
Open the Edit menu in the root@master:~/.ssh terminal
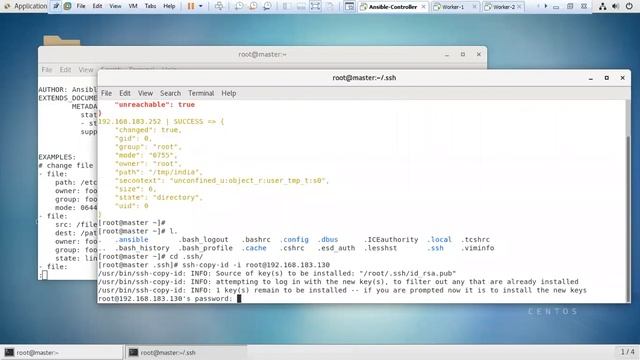(x=125, y=93)
